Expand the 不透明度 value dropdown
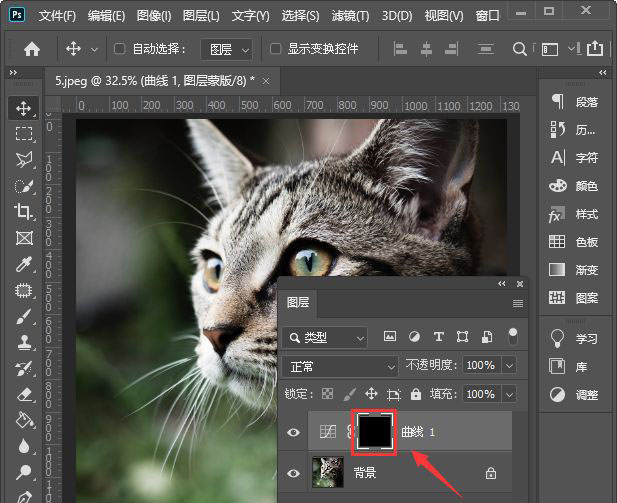 tap(509, 366)
